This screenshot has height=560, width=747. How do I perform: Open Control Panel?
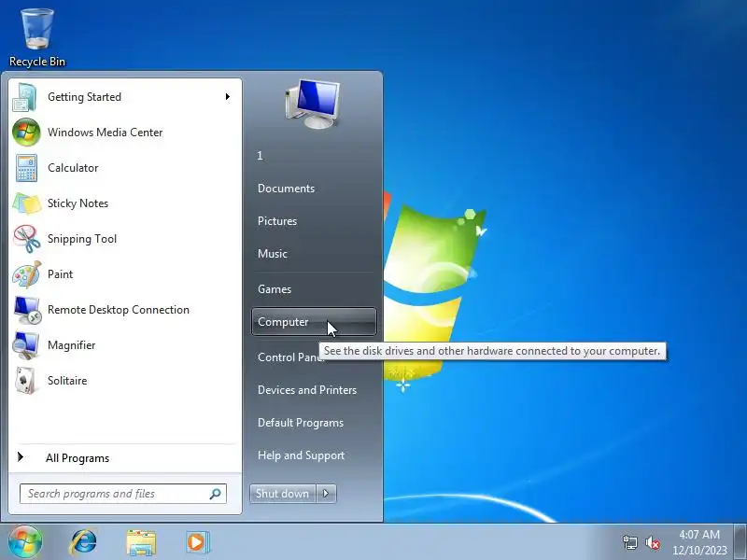pyautogui.click(x=289, y=357)
